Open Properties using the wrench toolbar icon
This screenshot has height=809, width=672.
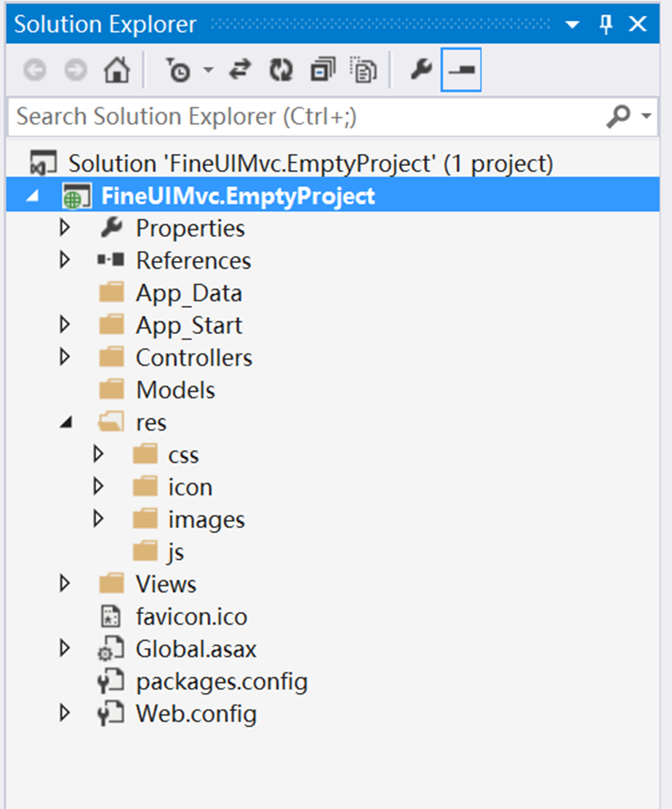[x=421, y=70]
